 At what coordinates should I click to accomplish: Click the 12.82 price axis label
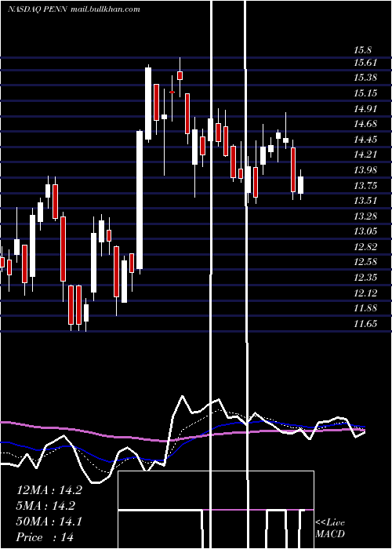coord(365,247)
